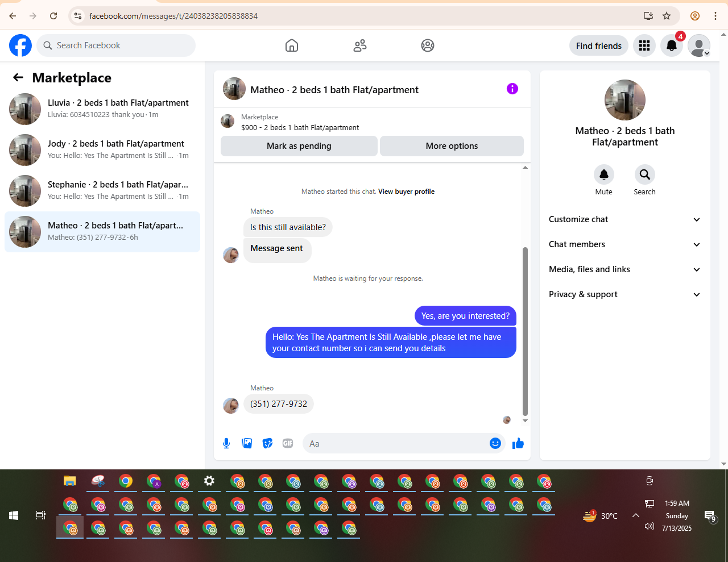Viewport: 728px width, 562px height.
Task: Open the account profile avatar menu
Action: (x=699, y=45)
